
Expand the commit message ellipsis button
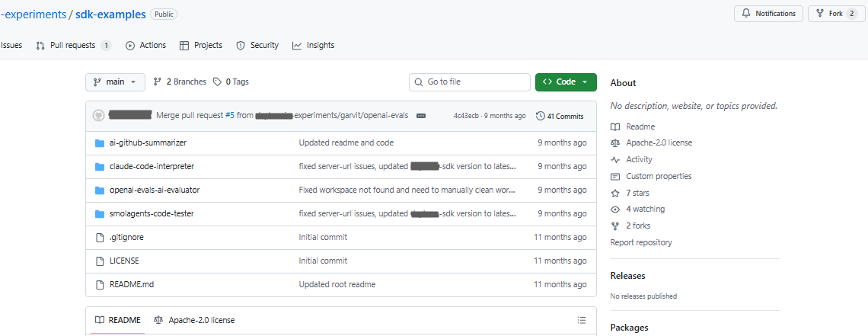(421, 116)
